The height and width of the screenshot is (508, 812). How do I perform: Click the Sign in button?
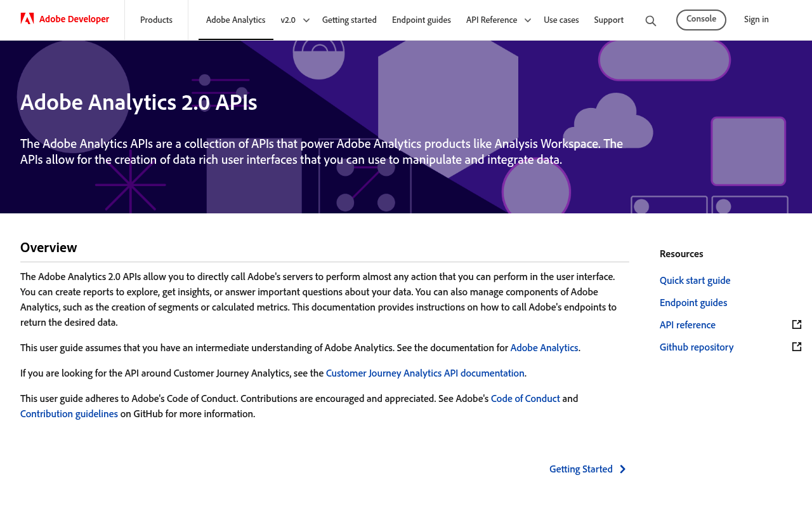click(x=756, y=20)
